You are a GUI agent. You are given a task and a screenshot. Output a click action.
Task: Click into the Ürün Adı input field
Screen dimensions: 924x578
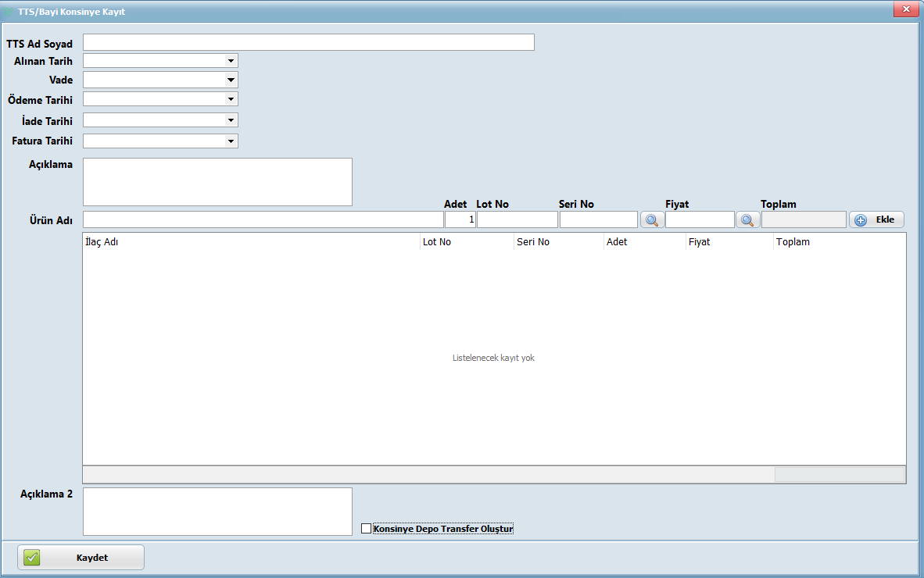click(x=263, y=220)
